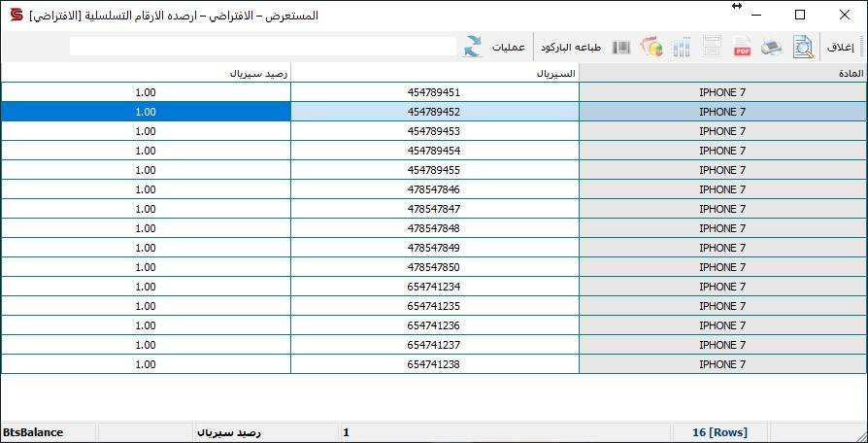Refresh data with the blue arrows icon

[472, 47]
